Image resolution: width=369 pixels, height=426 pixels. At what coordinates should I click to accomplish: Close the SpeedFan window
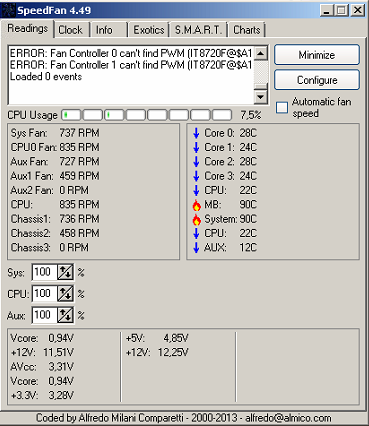(x=358, y=10)
